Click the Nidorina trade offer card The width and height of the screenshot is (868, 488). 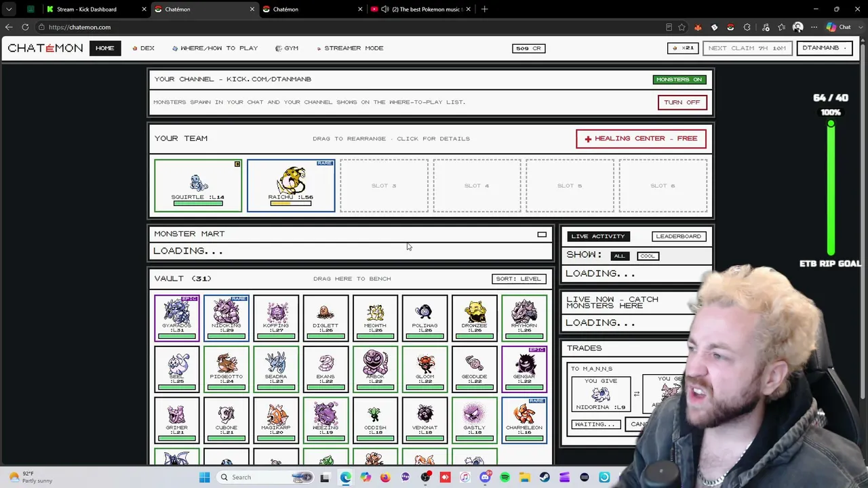[601, 394]
